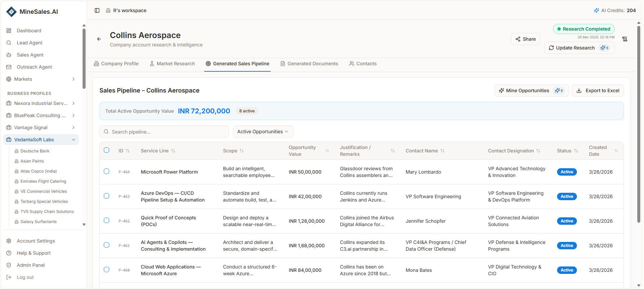Open Galaxy Surfactants account
Viewport: 644px width, 289px height.
click(x=39, y=222)
